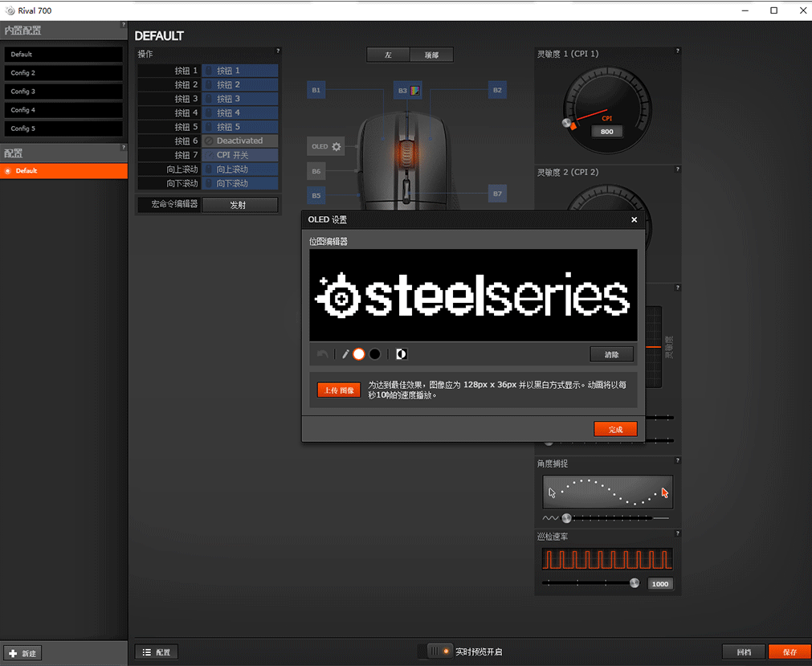Image resolution: width=812 pixels, height=666 pixels.
Task: Open blue 向下滚动 action value cell
Action: (240, 183)
